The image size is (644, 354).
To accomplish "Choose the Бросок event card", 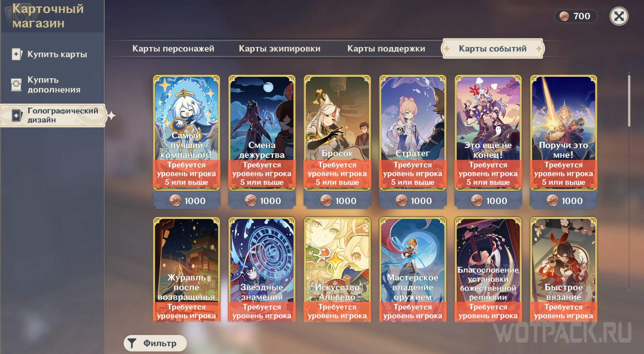I will pos(337,133).
